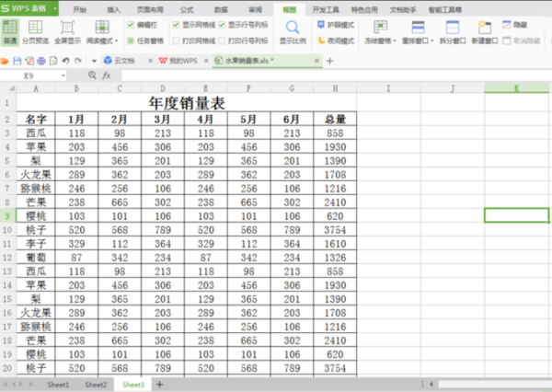Open the name box K9 dropdown
552x392 pixels.
[x=63, y=75]
